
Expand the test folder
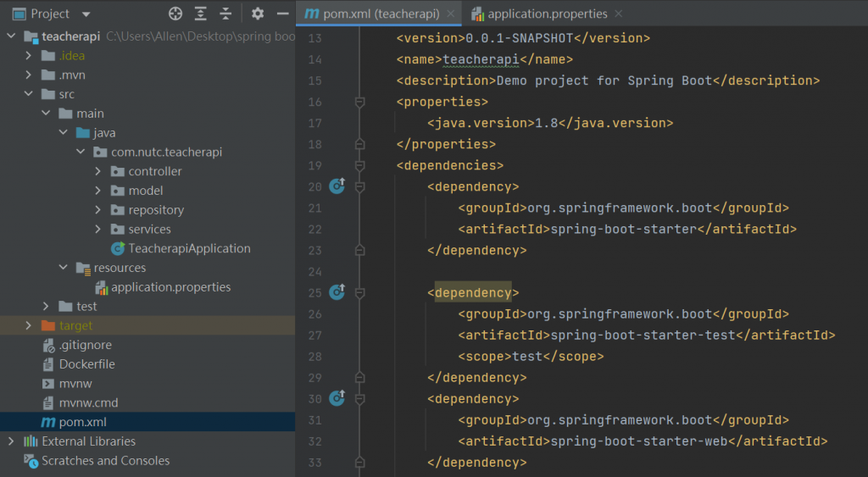[46, 306]
